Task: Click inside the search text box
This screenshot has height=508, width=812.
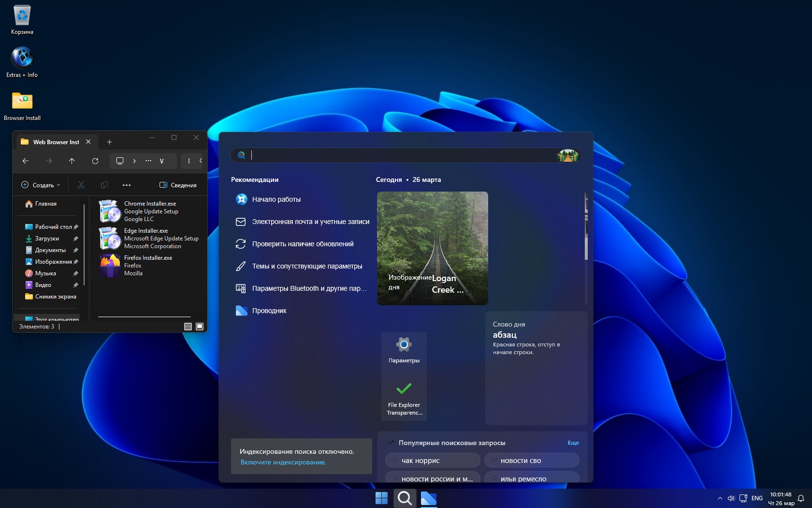Action: click(401, 155)
